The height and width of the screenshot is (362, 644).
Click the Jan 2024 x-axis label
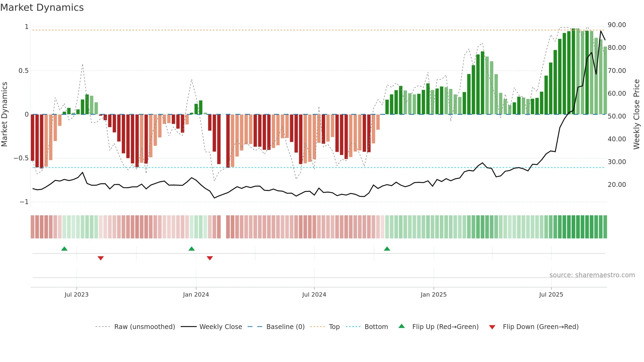coord(196,294)
